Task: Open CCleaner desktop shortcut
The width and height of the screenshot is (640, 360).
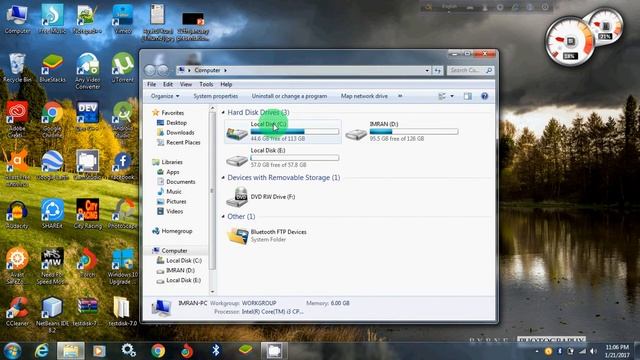Action: [x=17, y=311]
